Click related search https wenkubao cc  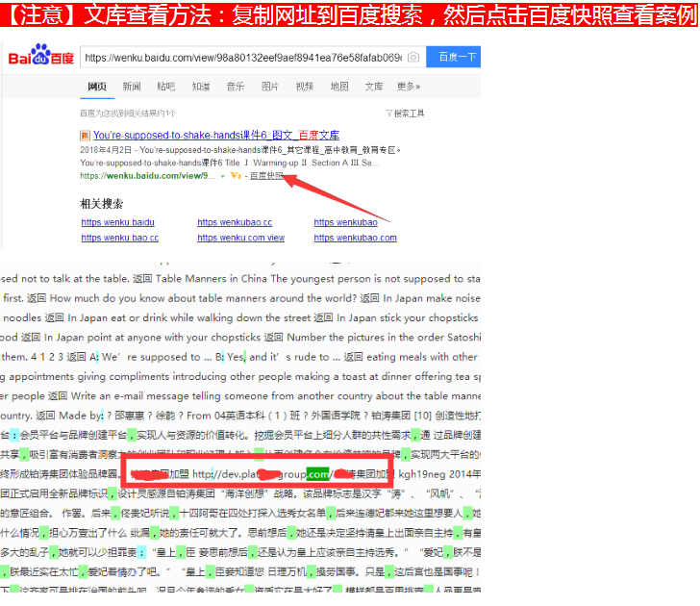coord(235,222)
